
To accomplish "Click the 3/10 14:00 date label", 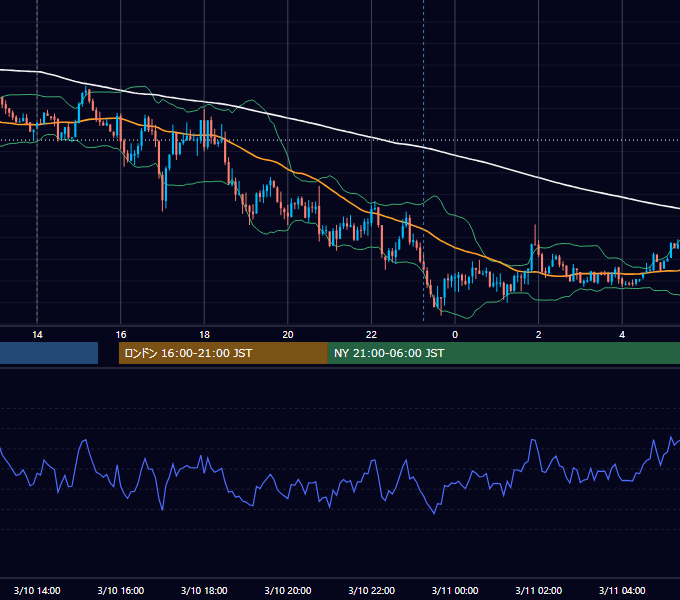I will click(x=37, y=590).
